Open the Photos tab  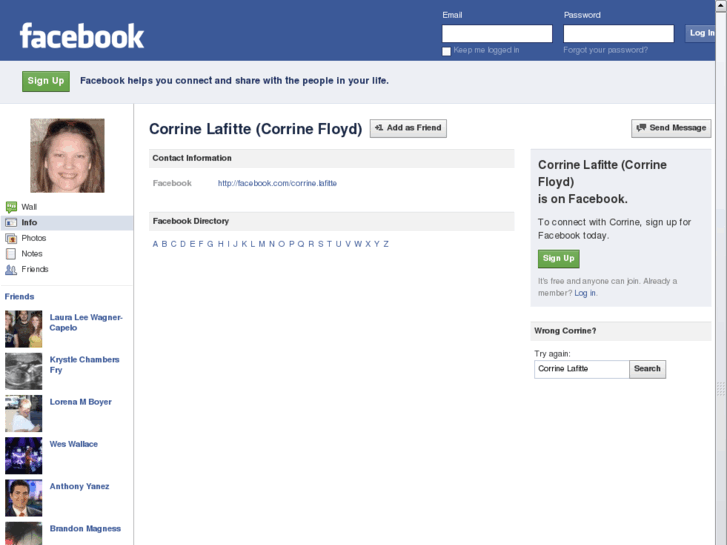coord(34,238)
